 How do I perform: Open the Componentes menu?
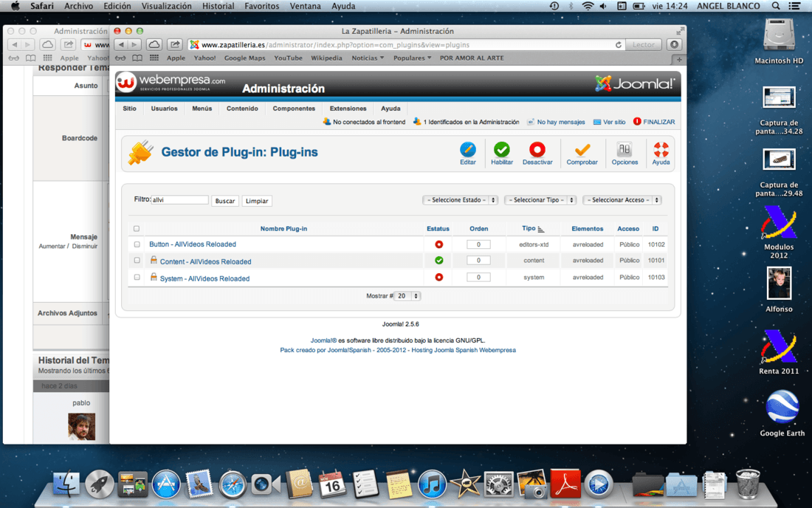click(294, 109)
